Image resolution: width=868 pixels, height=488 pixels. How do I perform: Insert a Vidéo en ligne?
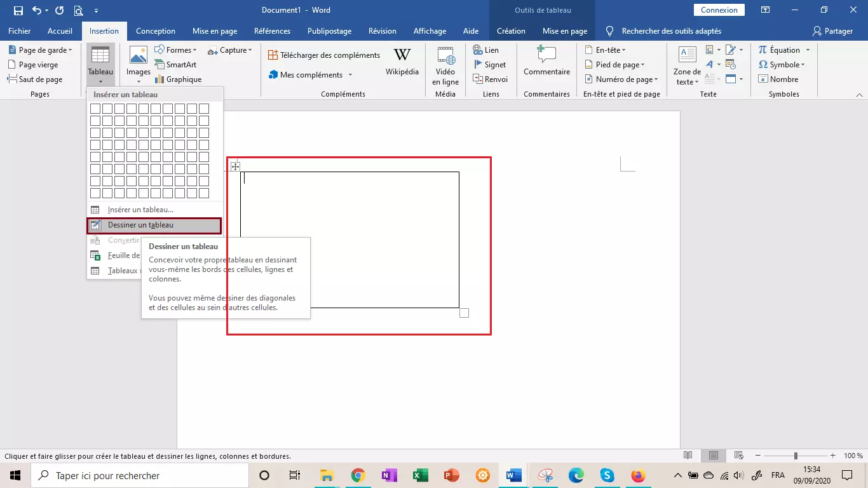pos(445,65)
